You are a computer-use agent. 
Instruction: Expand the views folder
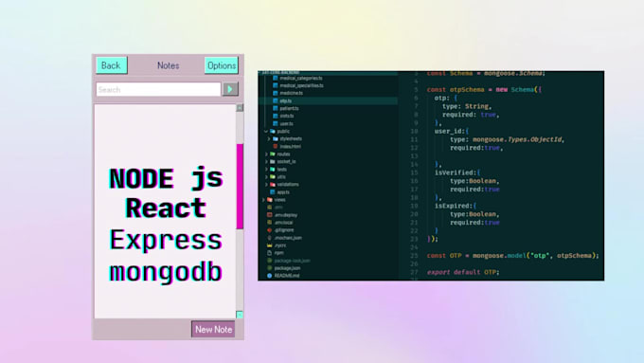point(263,200)
